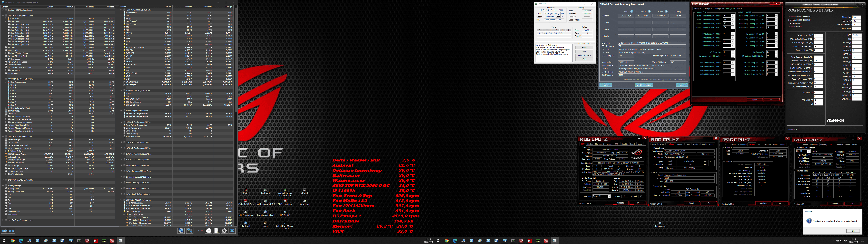This screenshot has height=244, width=868.
Task: Switch to Timings #2 tab in Mem TweakIt
Action: click(x=709, y=9)
